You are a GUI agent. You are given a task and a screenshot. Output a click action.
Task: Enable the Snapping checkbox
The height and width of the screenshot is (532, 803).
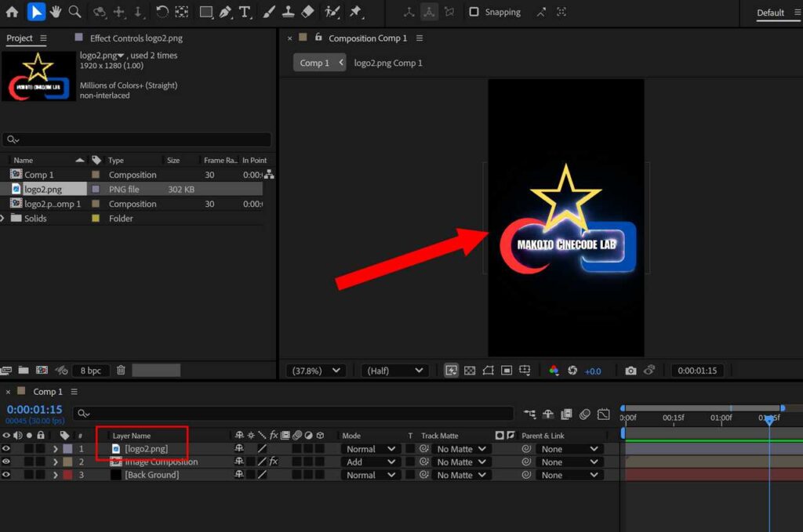474,12
